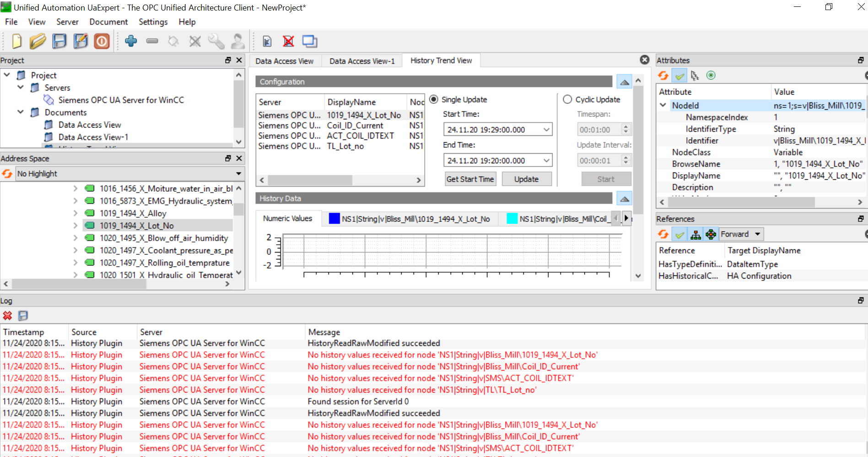Click the connect server plug icon
This screenshot has width=868, height=457.
(173, 41)
